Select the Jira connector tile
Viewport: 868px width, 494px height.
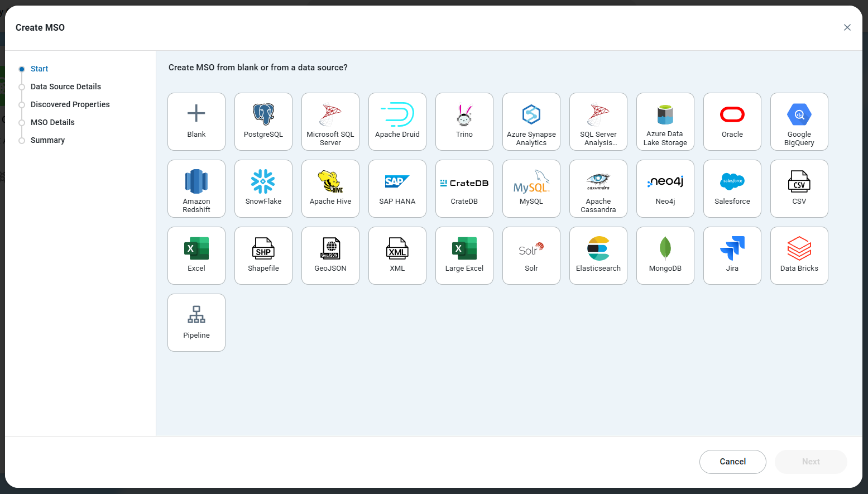click(x=732, y=256)
